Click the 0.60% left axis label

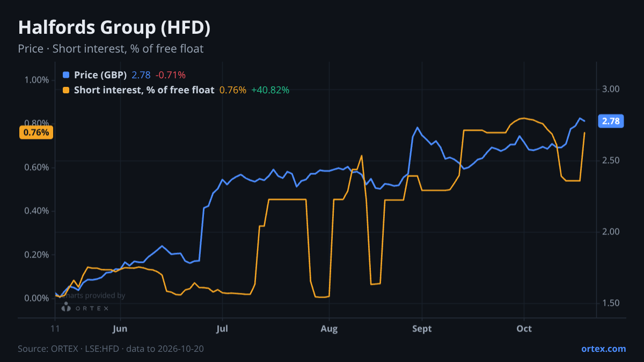[36, 167]
